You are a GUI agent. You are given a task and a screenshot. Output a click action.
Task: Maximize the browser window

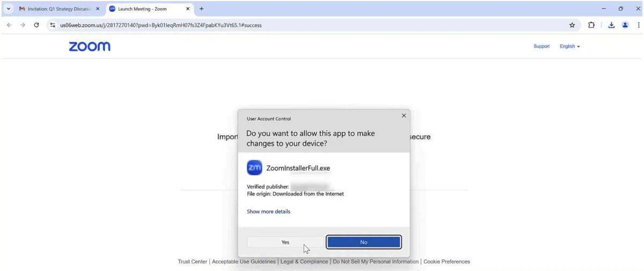(621, 9)
